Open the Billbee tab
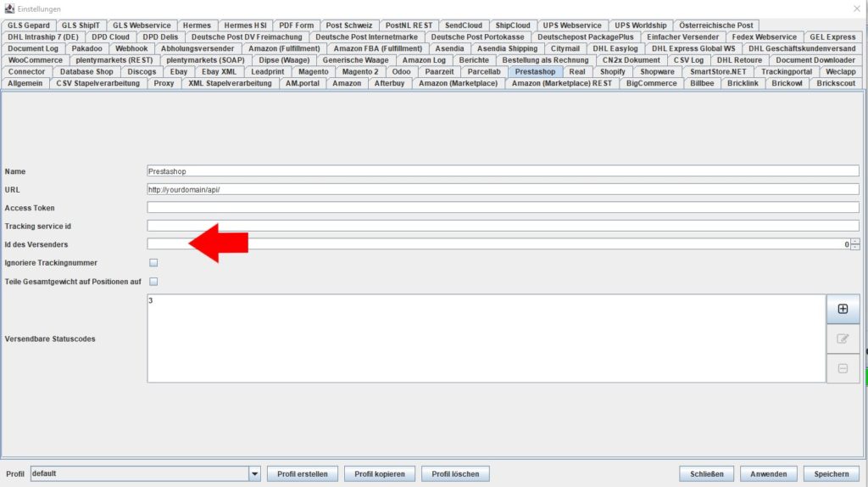 tap(702, 83)
